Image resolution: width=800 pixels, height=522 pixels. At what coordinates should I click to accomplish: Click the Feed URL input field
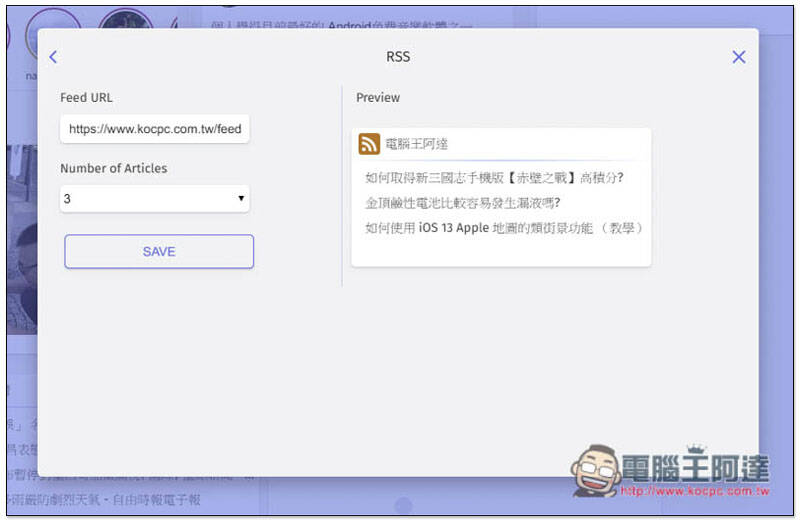coord(155,129)
